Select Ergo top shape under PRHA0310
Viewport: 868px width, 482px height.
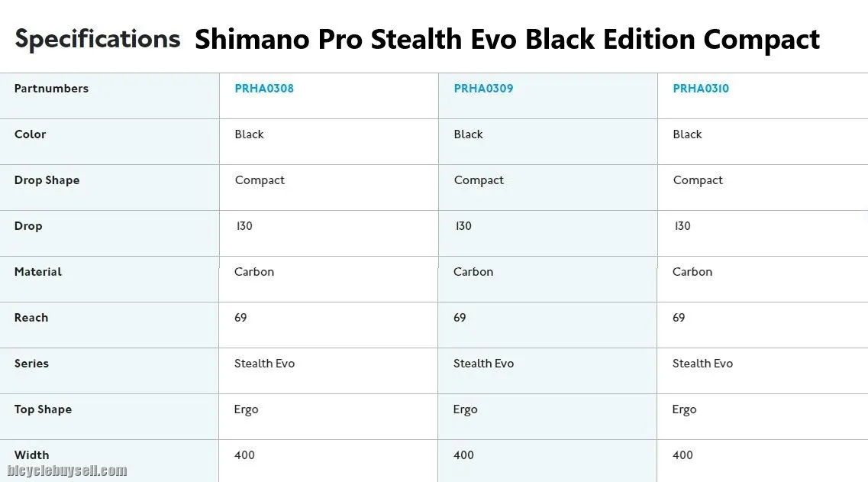(684, 409)
